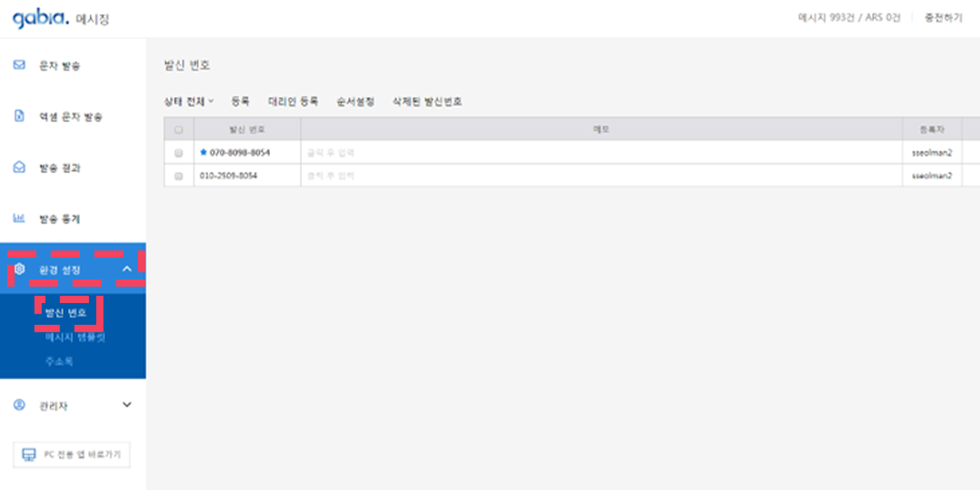This screenshot has height=490, width=980.
Task: Click the bar chart icon next to 발송 통계
Action: 20,218
